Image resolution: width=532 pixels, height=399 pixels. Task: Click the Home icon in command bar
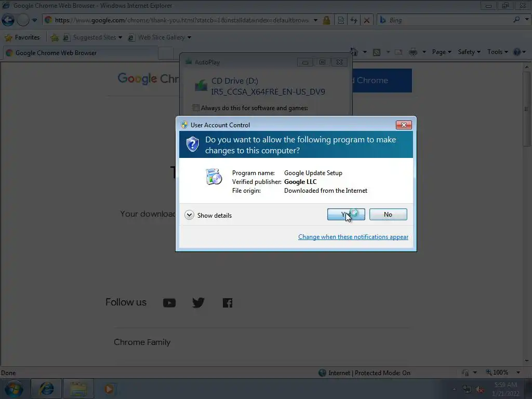pos(354,52)
